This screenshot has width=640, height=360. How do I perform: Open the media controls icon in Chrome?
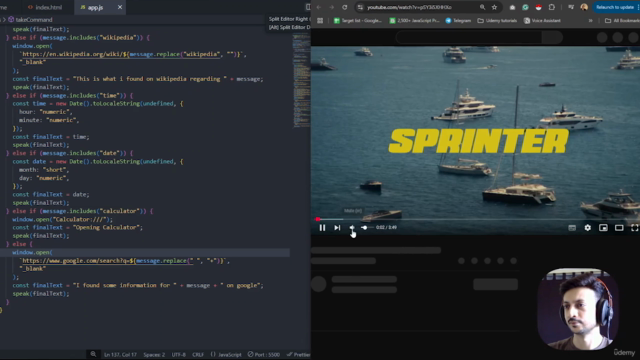(571, 7)
